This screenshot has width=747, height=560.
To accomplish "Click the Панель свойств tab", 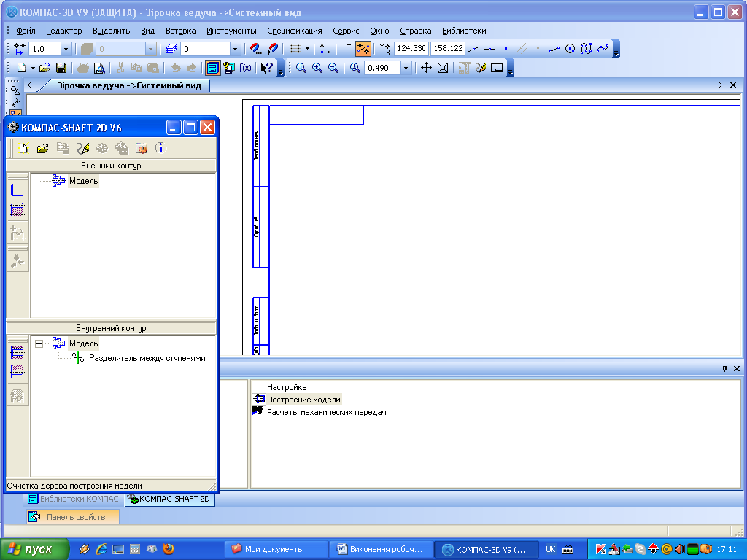I will coord(73,517).
